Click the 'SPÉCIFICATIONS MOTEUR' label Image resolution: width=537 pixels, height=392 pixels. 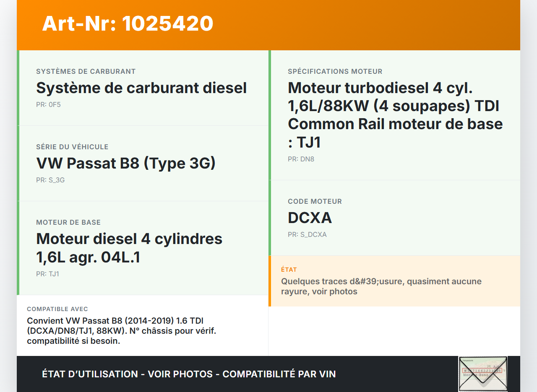coord(335,71)
